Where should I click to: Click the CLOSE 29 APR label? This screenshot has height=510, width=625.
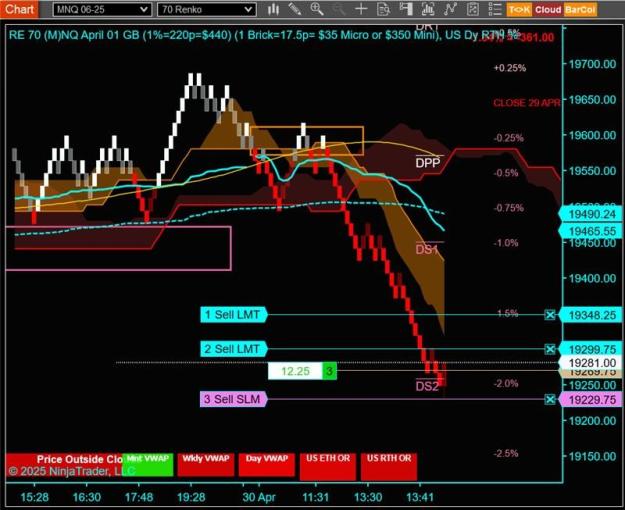[x=527, y=103]
